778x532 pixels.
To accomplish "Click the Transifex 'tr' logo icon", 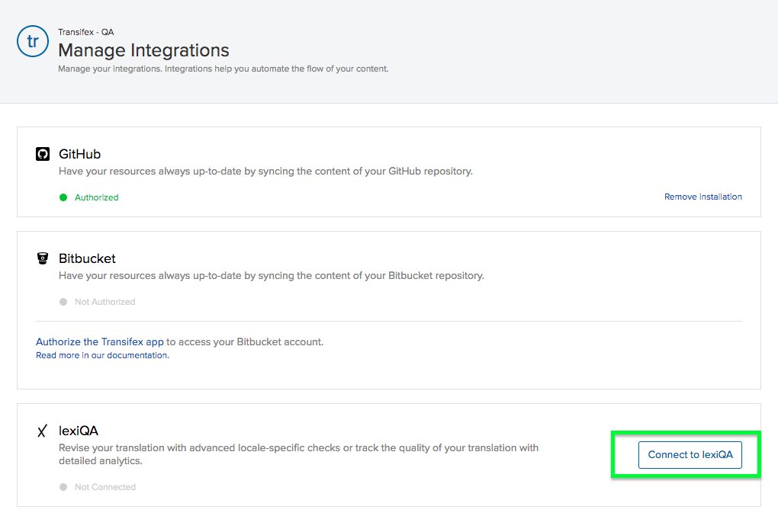I will pyautogui.click(x=33, y=41).
